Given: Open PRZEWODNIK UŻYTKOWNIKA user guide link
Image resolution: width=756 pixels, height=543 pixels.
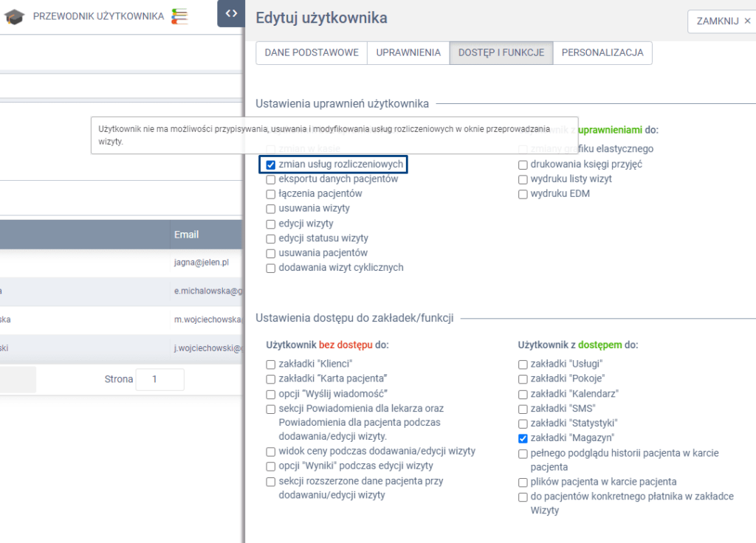Looking at the screenshot, I should [98, 16].
